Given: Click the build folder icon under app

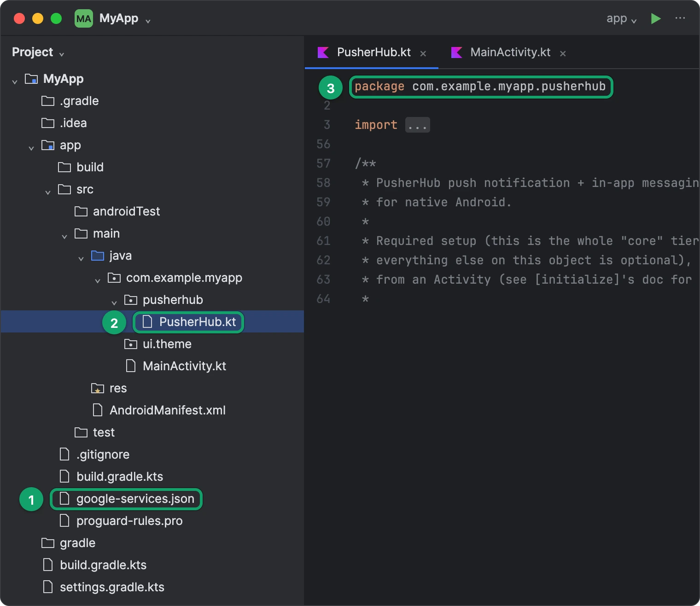Looking at the screenshot, I should click(x=64, y=167).
